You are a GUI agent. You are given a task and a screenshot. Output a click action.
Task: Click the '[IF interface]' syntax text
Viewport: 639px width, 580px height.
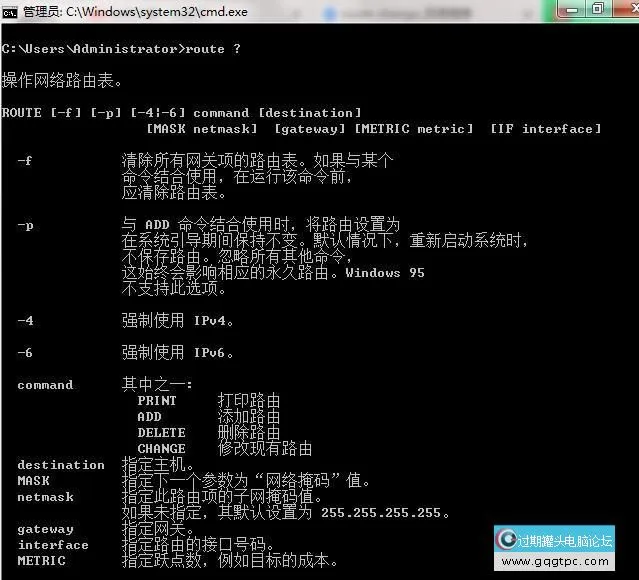click(546, 129)
